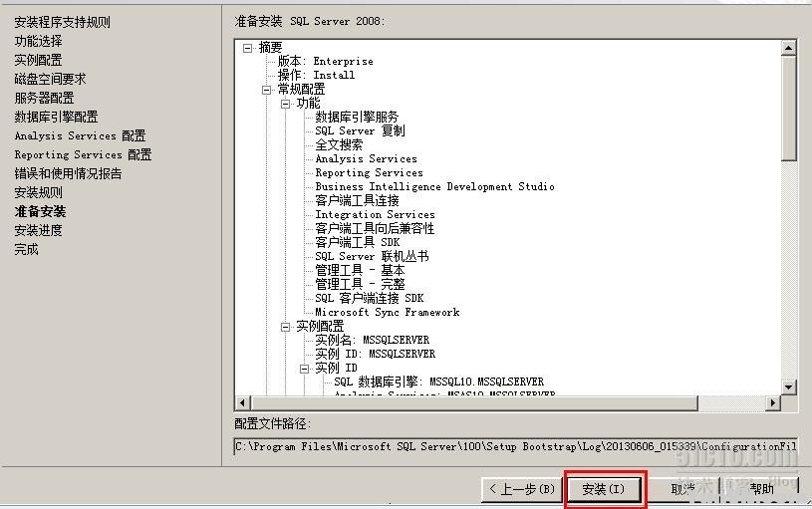Click the horizontal scrollbar right arrow
The height and width of the screenshot is (509, 812).
tap(772, 402)
